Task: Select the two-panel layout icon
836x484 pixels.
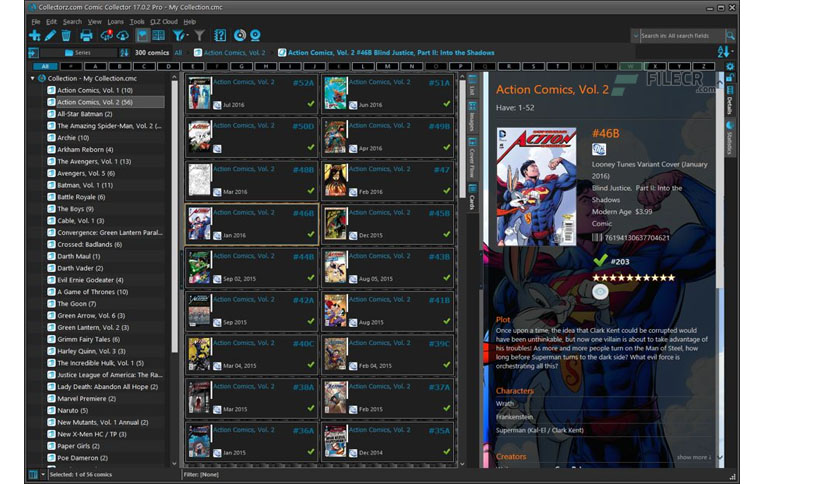Action: pyautogui.click(x=158, y=36)
